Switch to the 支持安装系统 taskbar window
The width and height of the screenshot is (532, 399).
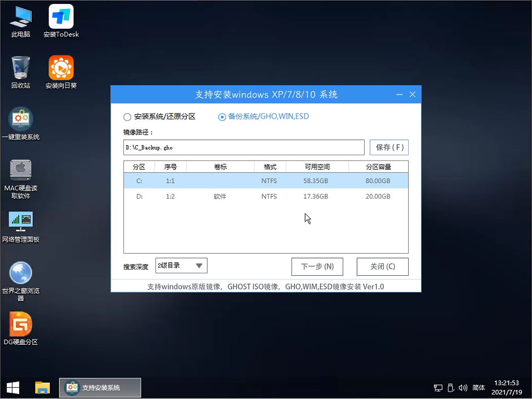point(100,388)
